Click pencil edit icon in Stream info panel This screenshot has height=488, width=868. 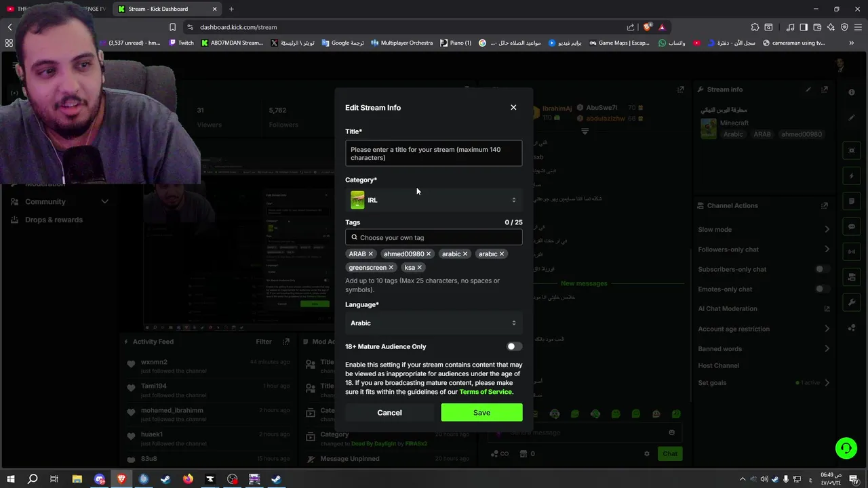pyautogui.click(x=808, y=89)
